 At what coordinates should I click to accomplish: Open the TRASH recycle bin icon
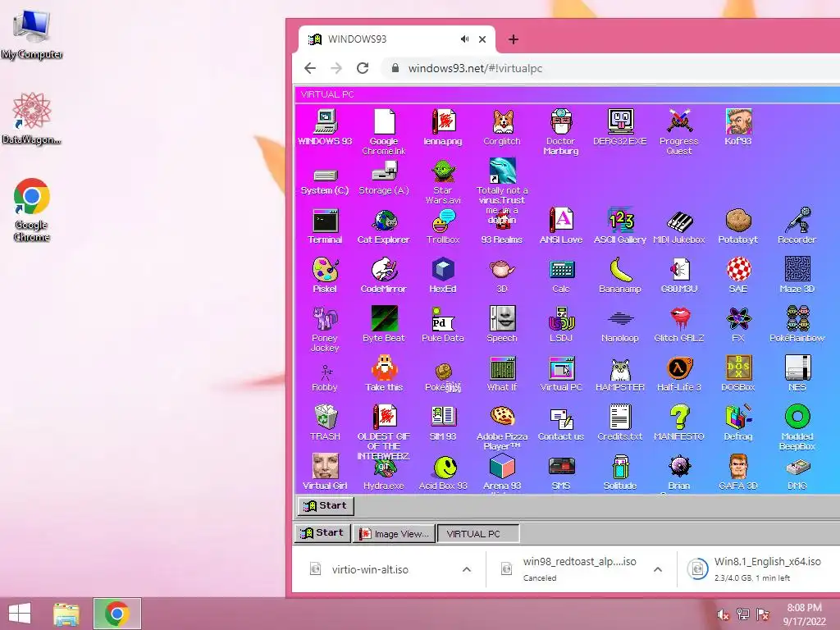(x=325, y=422)
